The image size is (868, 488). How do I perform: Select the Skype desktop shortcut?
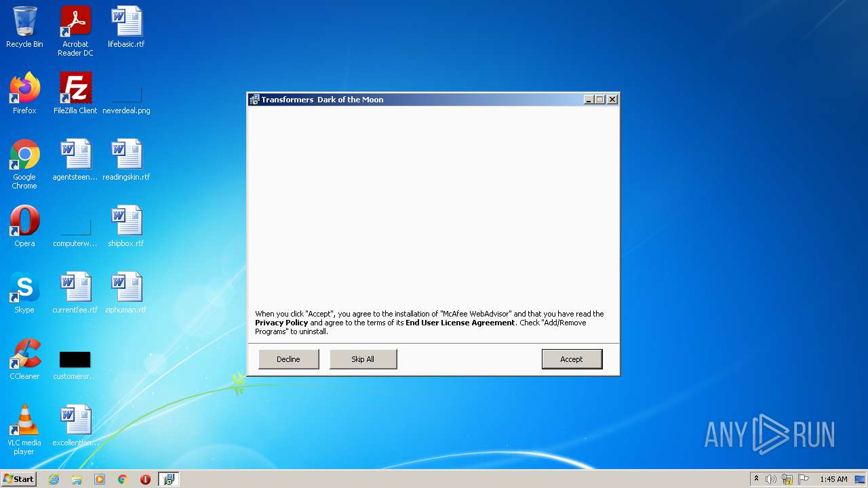24,293
